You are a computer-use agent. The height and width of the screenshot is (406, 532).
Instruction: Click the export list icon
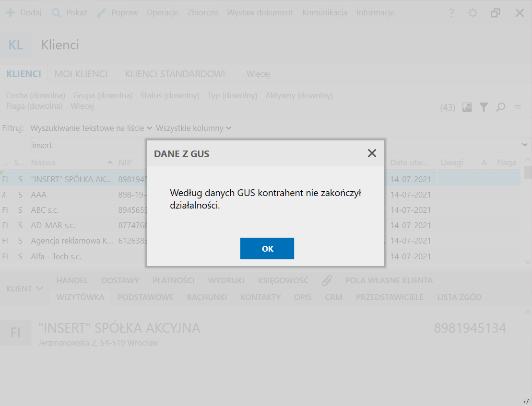pos(467,107)
